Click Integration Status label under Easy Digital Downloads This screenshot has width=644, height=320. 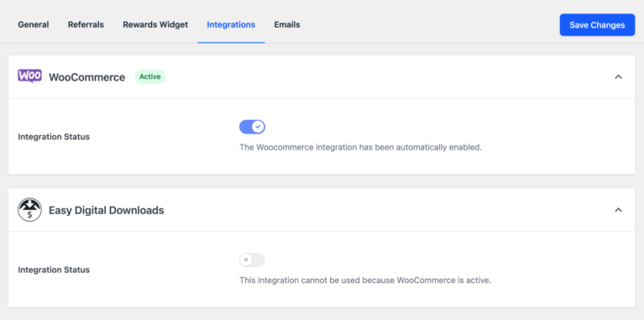coord(54,270)
